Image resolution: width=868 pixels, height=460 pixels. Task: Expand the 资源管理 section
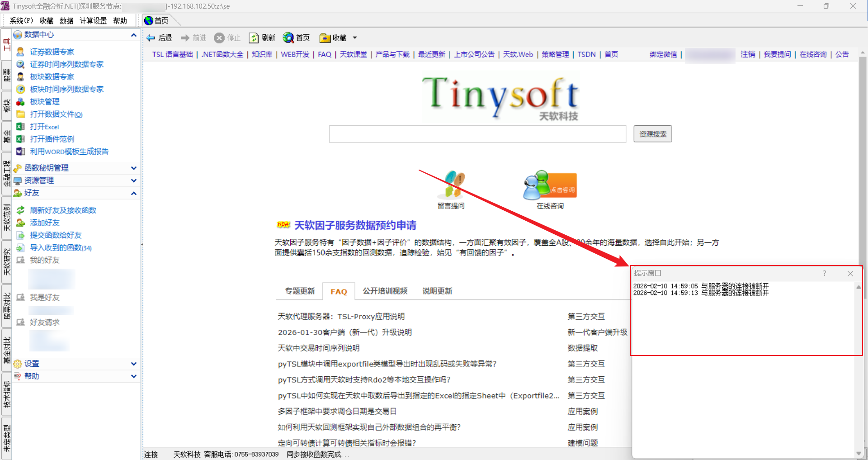[x=133, y=180]
